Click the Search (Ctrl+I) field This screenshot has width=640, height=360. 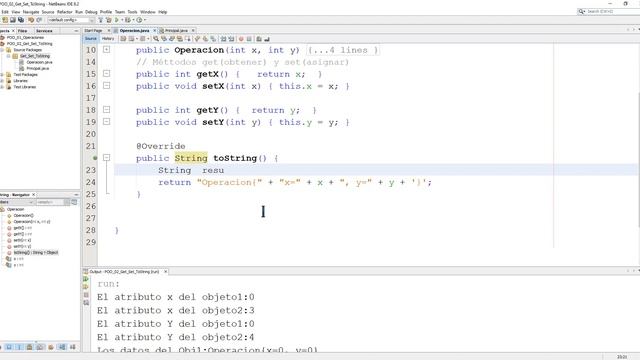[x=610, y=11]
